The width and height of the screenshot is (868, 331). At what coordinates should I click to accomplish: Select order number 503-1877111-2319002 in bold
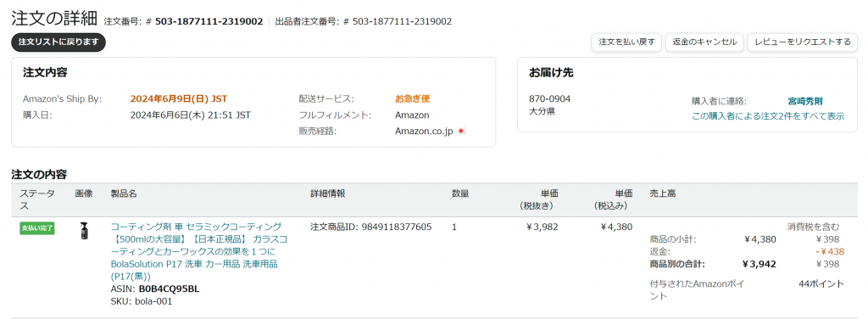[209, 21]
